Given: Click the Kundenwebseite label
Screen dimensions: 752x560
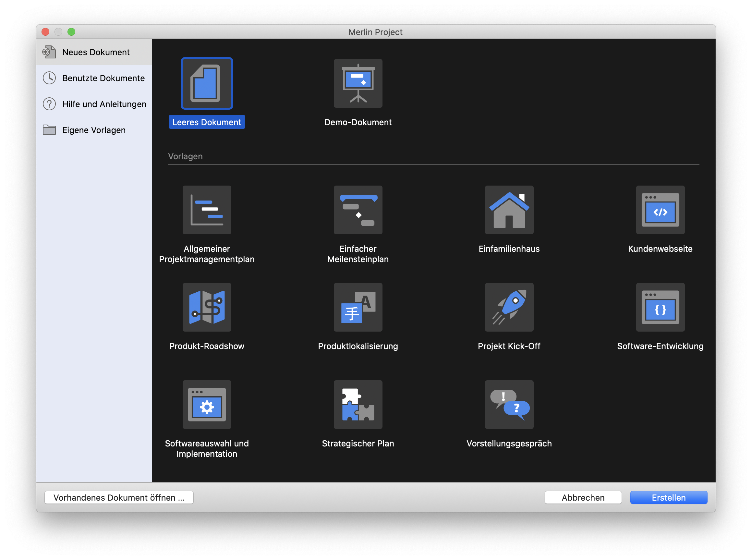Looking at the screenshot, I should (x=660, y=249).
